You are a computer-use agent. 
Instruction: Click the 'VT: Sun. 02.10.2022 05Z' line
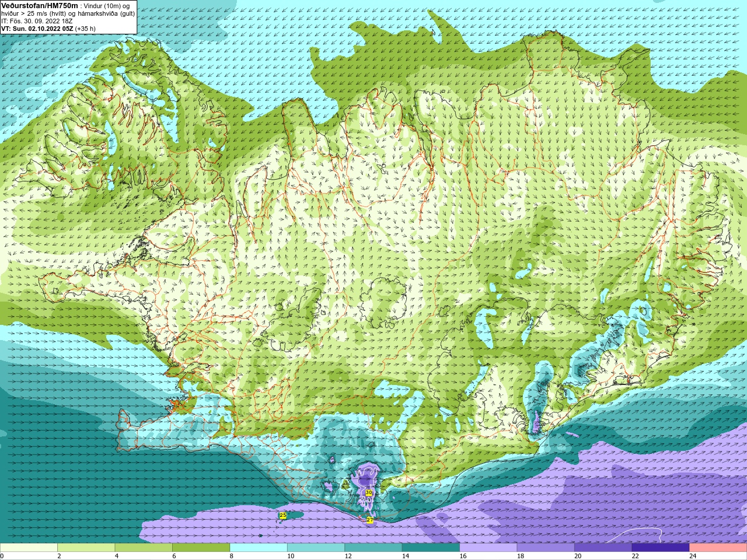[x=37, y=29]
